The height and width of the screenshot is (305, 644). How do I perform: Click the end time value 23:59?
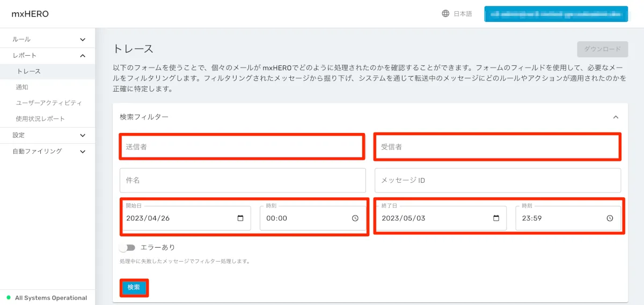click(x=532, y=218)
